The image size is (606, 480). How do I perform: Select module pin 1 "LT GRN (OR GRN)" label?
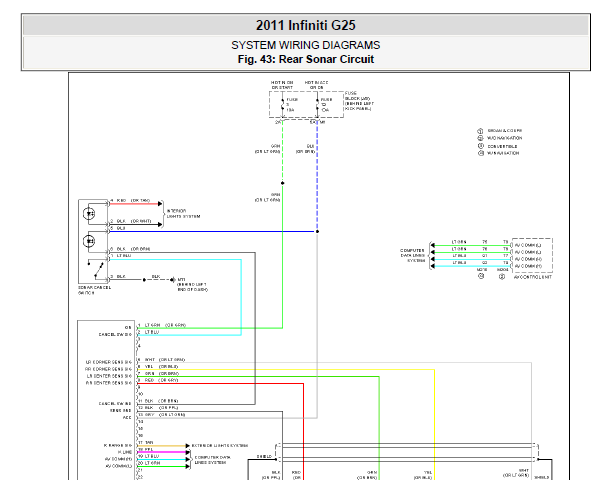(165, 325)
